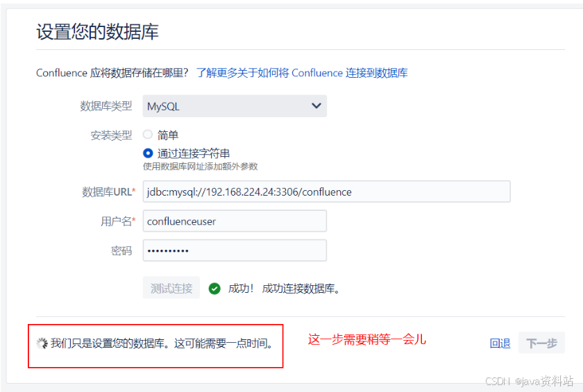This screenshot has width=583, height=392.
Task: Select the 通过连接字符串 radio button
Action: click(148, 153)
